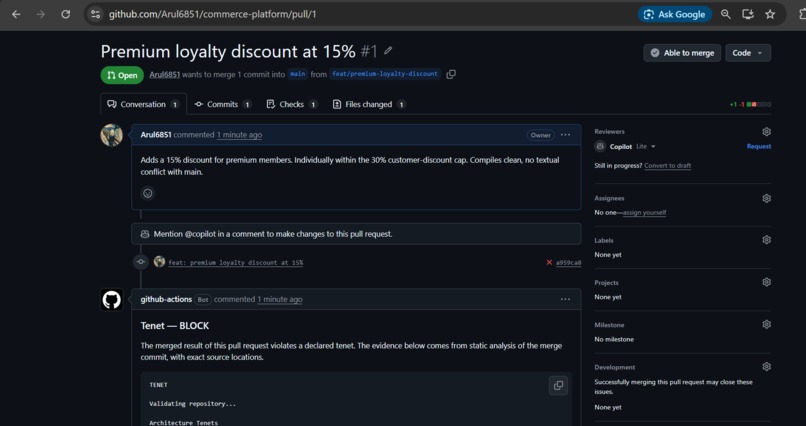Go back to the previous browser page
Image resolution: width=806 pixels, height=426 pixels.
16,14
